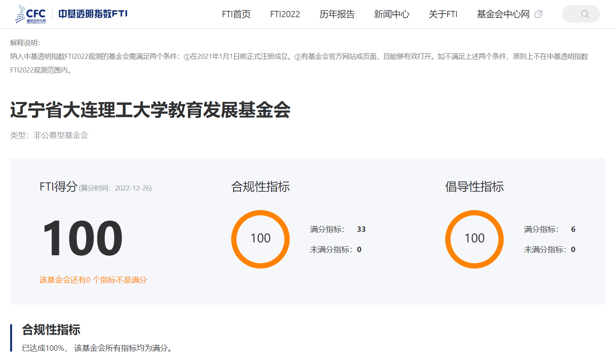This screenshot has width=616, height=364.
Task: Click the 中基透明指数FTI brand title
Action: pyautogui.click(x=93, y=14)
